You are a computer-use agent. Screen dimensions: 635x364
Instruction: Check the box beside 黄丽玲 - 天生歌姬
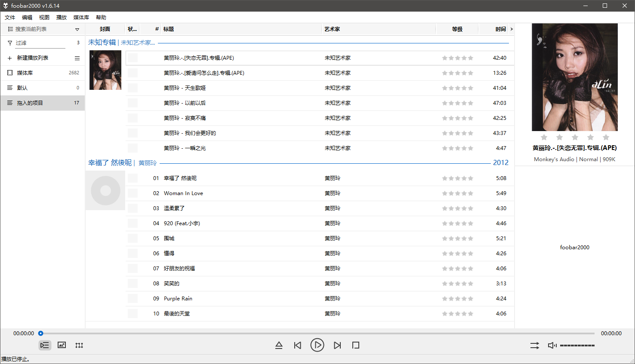(133, 88)
